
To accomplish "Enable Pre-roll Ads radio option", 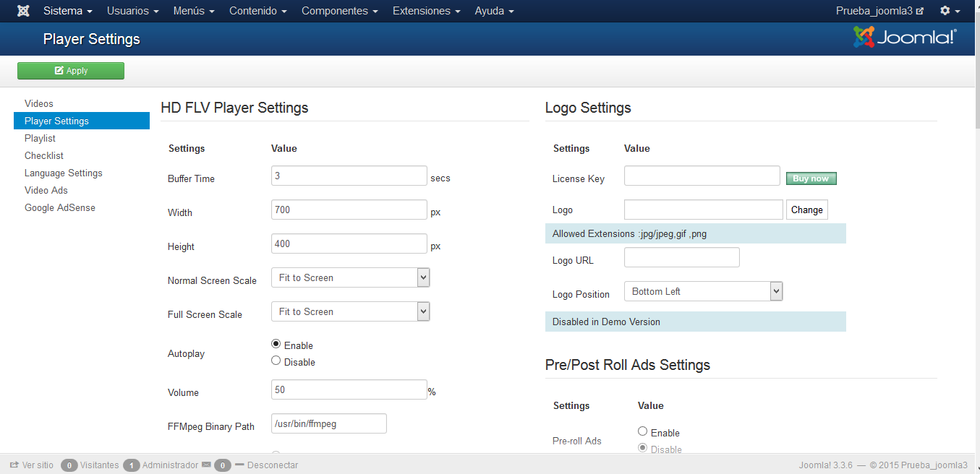I will click(642, 431).
